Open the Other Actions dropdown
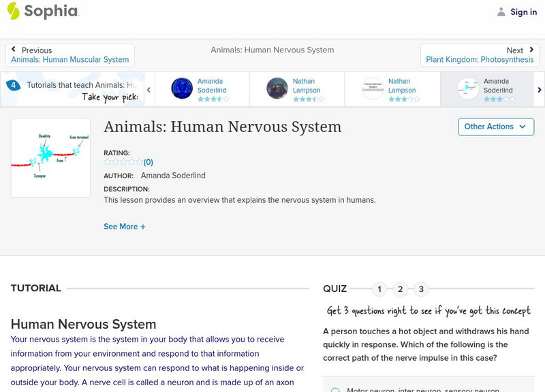 coord(495,127)
